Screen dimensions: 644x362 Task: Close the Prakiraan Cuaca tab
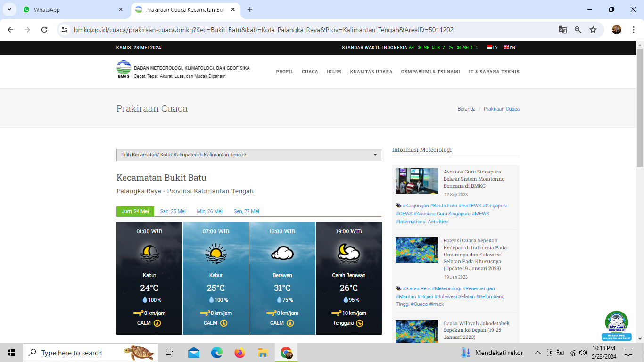[x=233, y=9]
